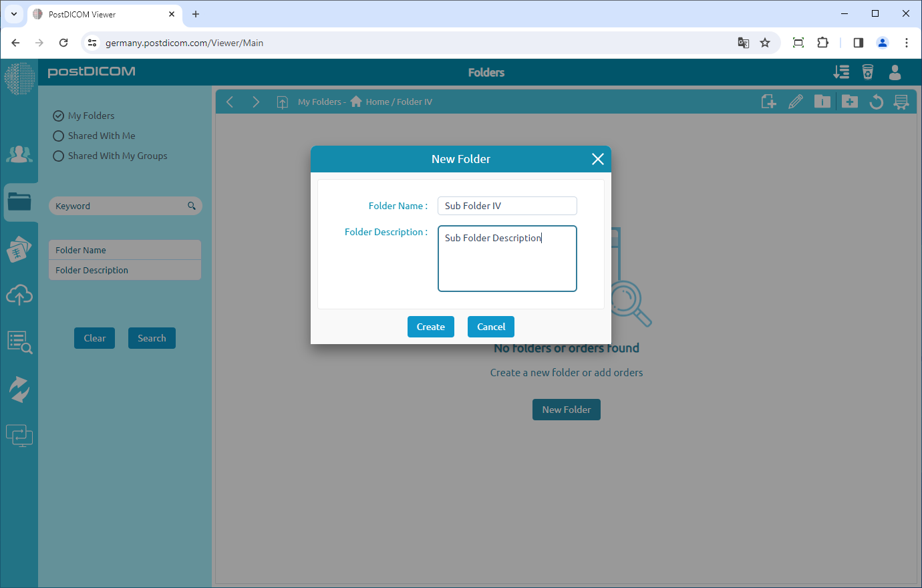Select the My Folders radio button
The image size is (922, 588).
[58, 116]
